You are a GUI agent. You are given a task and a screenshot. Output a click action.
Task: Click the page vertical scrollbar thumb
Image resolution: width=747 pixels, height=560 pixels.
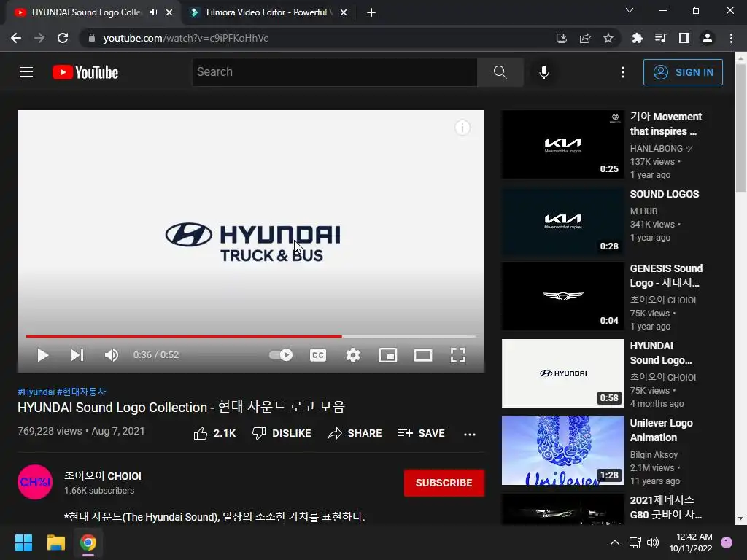[740, 128]
